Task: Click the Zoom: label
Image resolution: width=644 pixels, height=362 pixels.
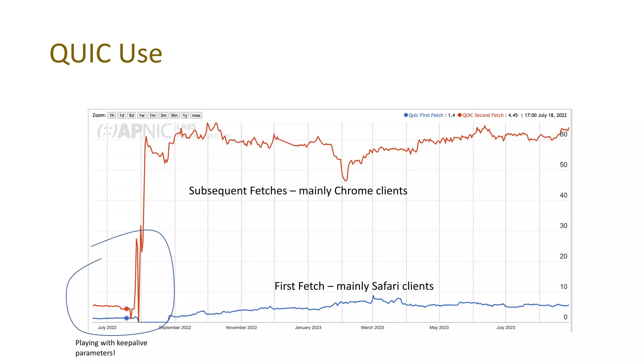Action: pyautogui.click(x=99, y=115)
